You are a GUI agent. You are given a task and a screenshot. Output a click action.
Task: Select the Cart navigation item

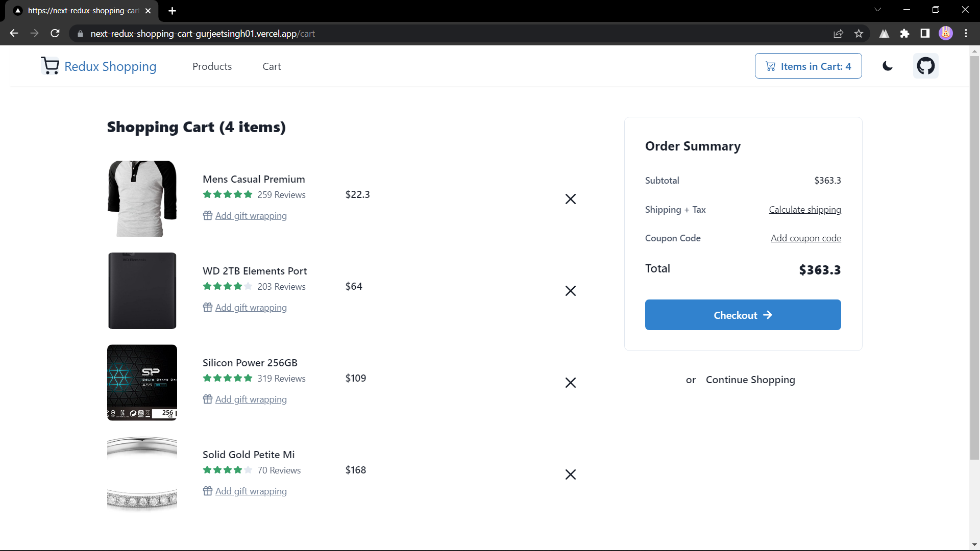[272, 66]
